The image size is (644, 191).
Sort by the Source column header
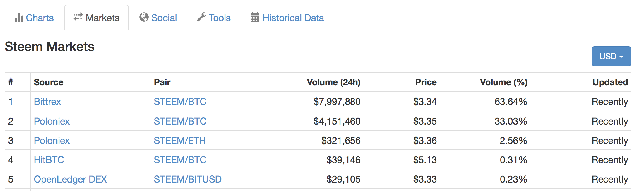pyautogui.click(x=49, y=82)
